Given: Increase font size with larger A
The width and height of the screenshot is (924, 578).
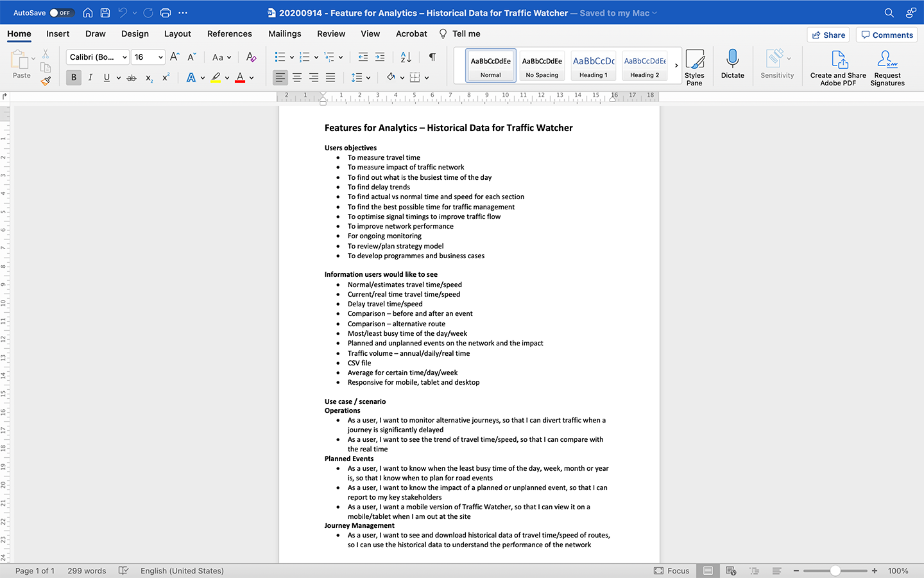Looking at the screenshot, I should [175, 57].
